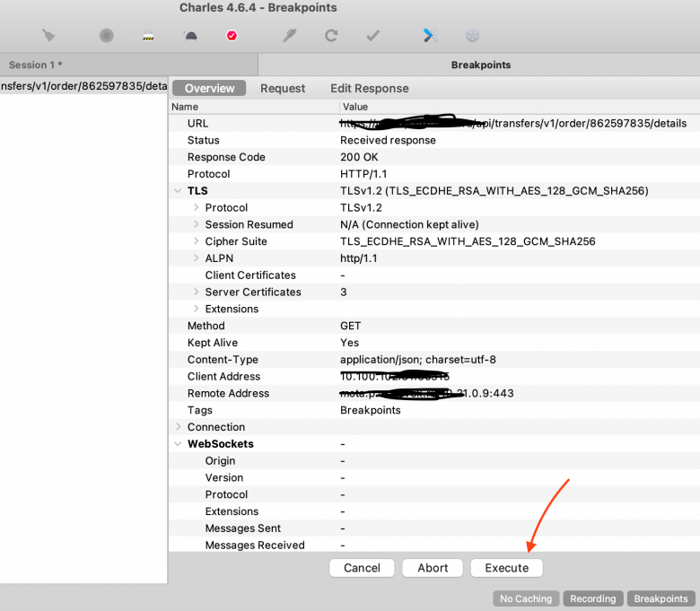The image size is (700, 611).
Task: Select the Kept Alive row
Action: (x=434, y=343)
